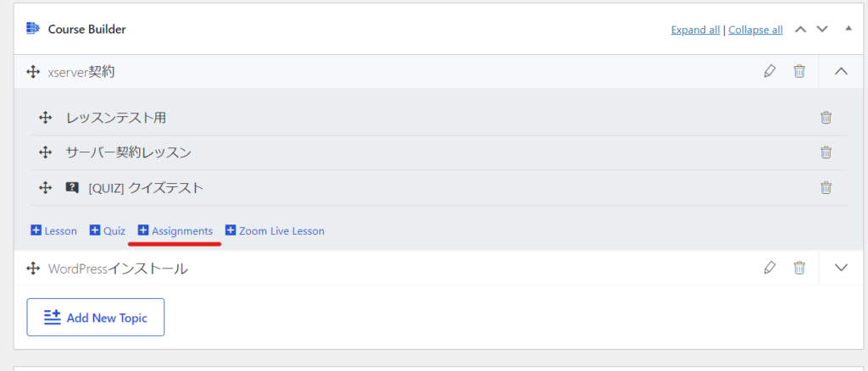Click the Expand all link
868x371 pixels.
click(695, 30)
